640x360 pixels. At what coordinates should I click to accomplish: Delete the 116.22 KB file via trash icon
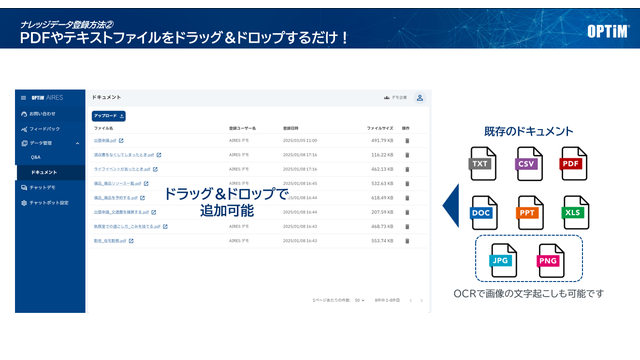(407, 155)
